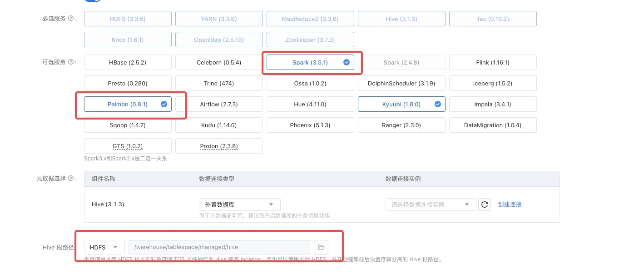
Task: Click the required Hive (3.1.3) service button
Action: [x=401, y=19]
